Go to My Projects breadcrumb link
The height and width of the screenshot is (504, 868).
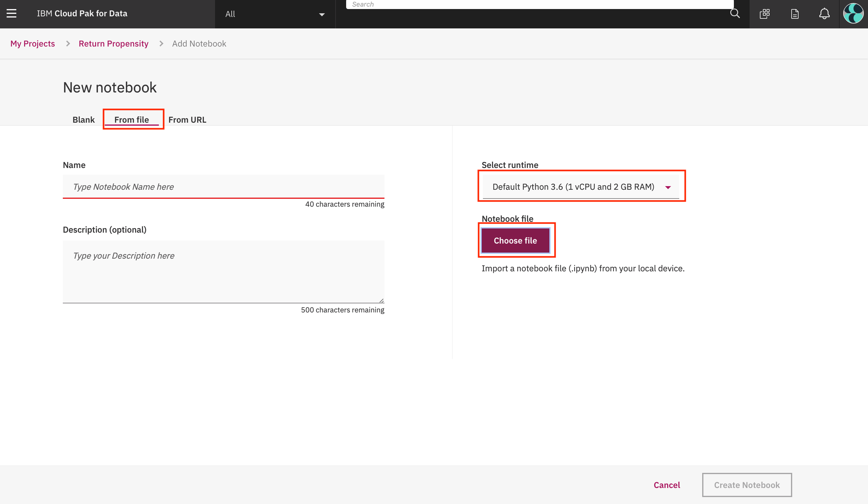[33, 44]
